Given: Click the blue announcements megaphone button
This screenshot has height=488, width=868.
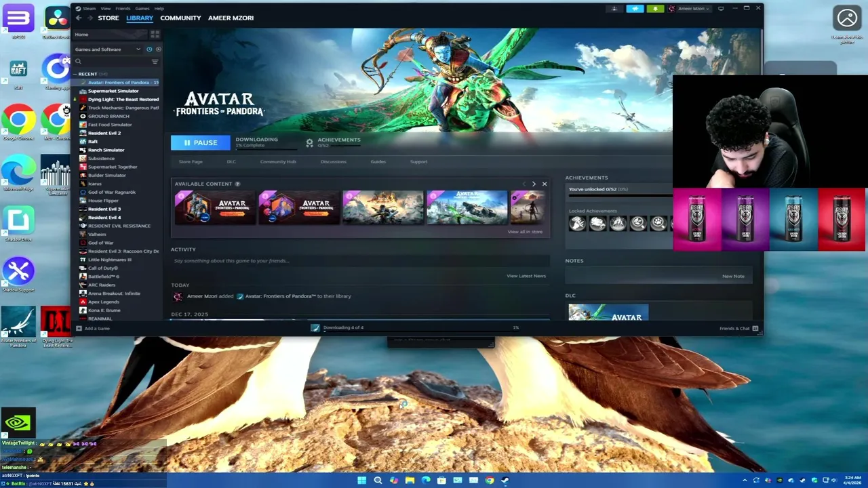Looking at the screenshot, I should [635, 9].
